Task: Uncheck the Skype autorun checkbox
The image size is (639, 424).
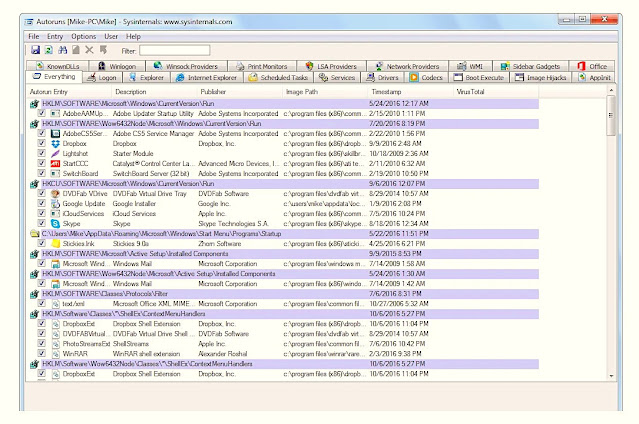Action: click(41, 223)
